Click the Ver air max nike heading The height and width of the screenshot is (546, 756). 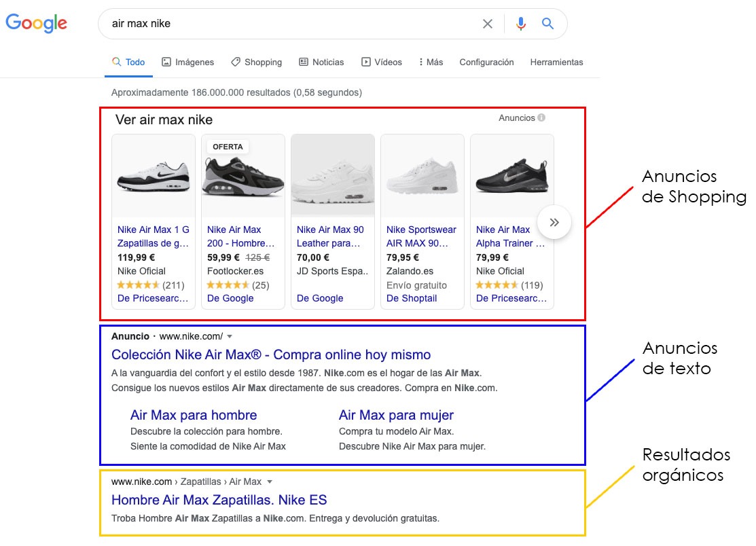164,120
